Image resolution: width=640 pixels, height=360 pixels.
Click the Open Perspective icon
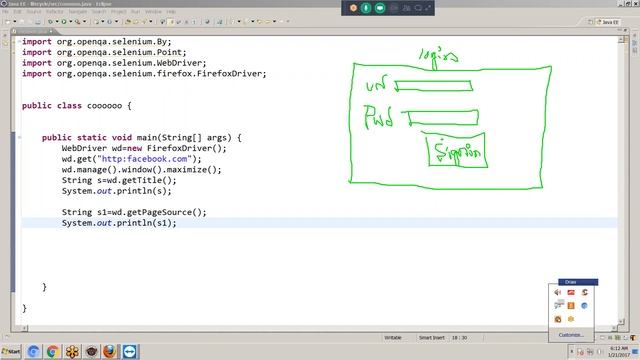pos(590,22)
